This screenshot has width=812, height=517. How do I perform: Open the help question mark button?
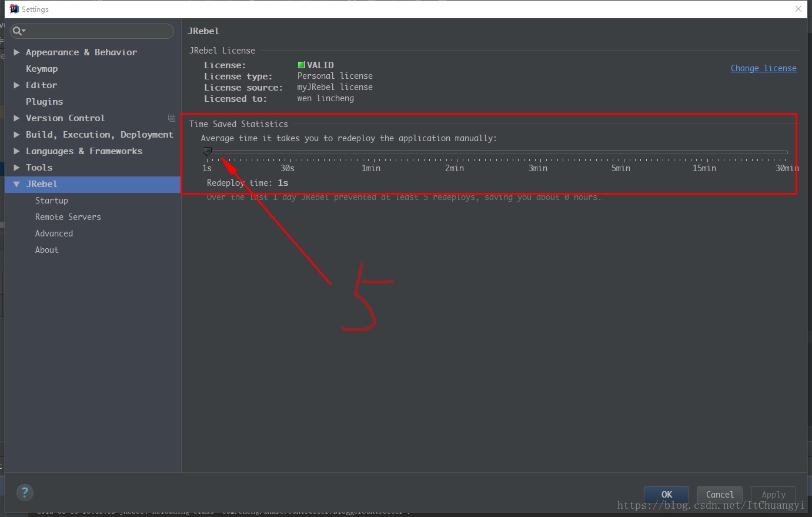[25, 492]
